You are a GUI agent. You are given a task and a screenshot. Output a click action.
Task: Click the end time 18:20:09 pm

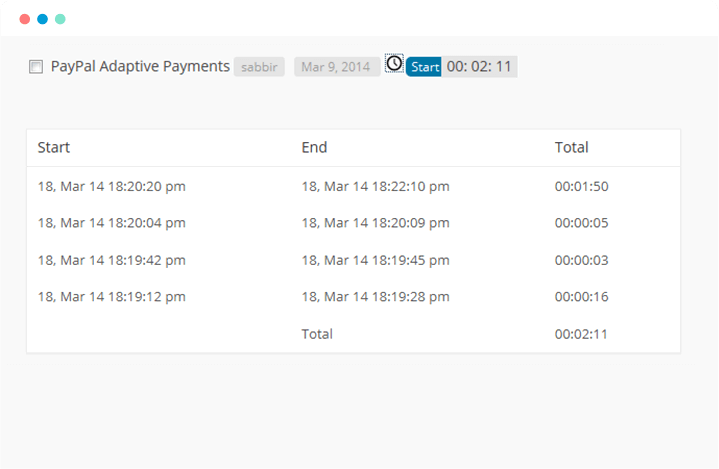(376, 223)
